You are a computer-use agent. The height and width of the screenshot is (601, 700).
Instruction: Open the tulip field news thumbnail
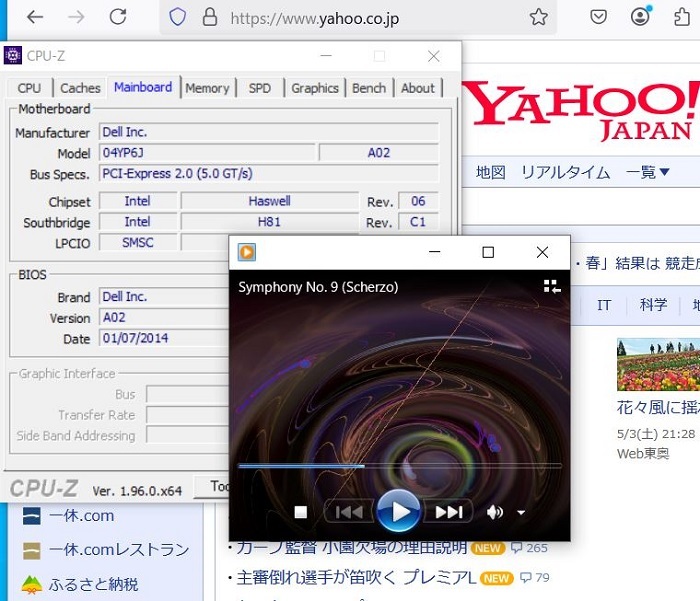658,364
